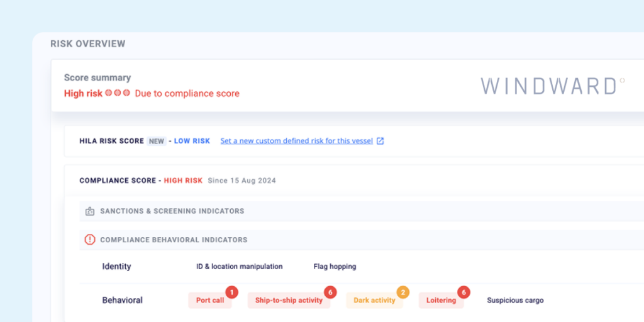
Task: Click the Behavioral row label
Action: [x=123, y=300]
